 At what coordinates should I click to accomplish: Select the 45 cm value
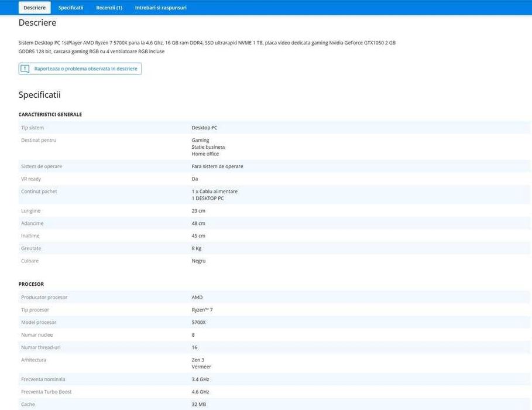pos(198,236)
